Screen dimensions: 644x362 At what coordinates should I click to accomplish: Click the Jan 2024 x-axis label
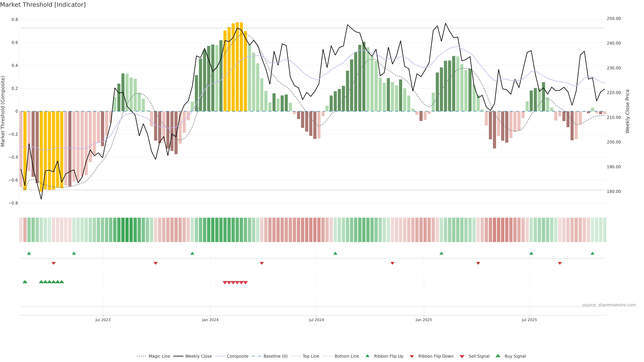point(210,320)
